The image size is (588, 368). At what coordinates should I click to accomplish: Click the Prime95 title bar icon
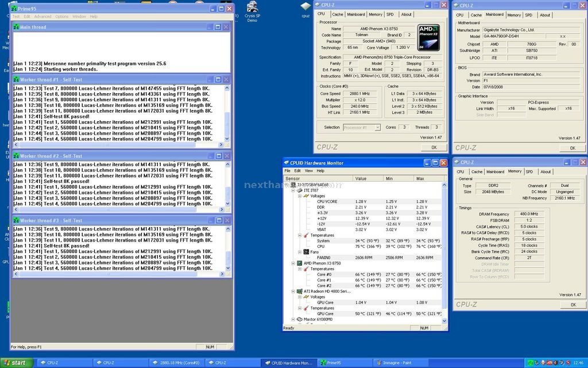click(14, 8)
